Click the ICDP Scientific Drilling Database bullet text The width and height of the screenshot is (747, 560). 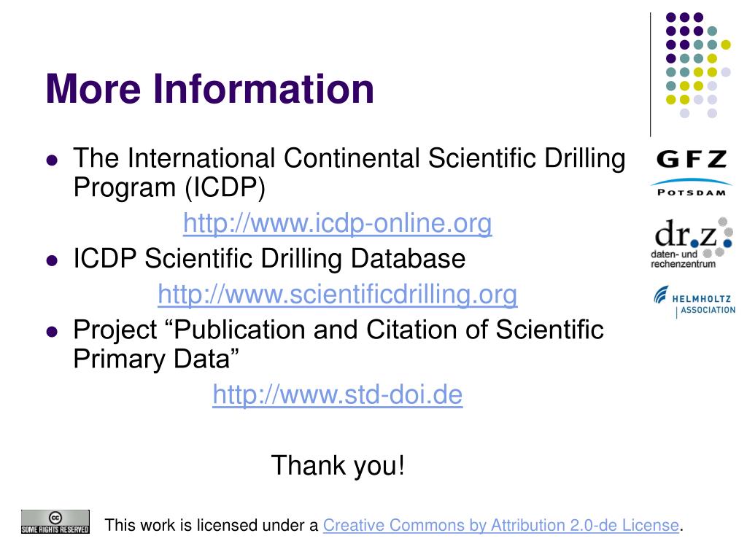269,259
